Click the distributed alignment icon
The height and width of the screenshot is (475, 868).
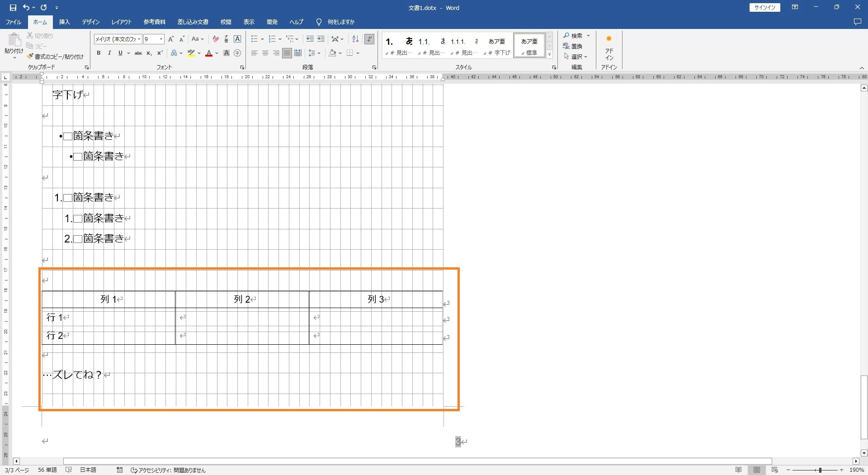[298, 53]
